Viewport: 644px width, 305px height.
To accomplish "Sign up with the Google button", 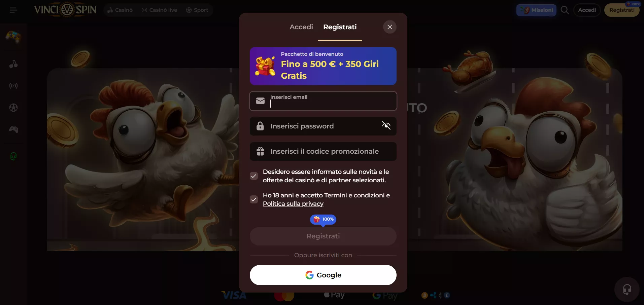I will click(323, 275).
